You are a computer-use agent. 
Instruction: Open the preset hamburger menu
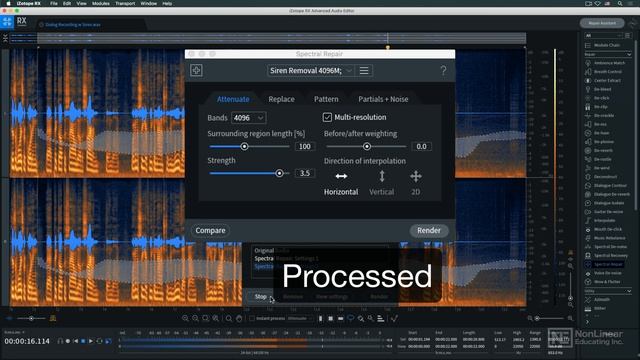pos(364,71)
